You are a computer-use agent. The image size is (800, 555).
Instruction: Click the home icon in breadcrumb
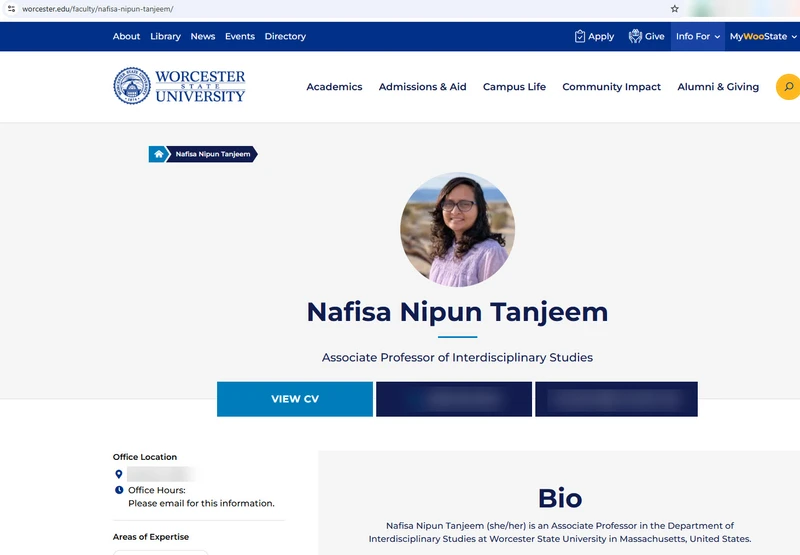(x=158, y=154)
